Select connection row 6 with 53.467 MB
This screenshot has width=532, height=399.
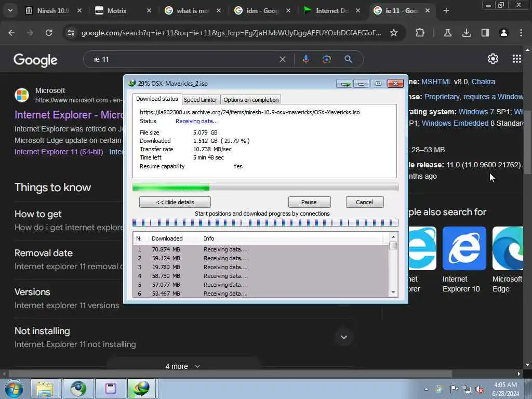[261, 294]
